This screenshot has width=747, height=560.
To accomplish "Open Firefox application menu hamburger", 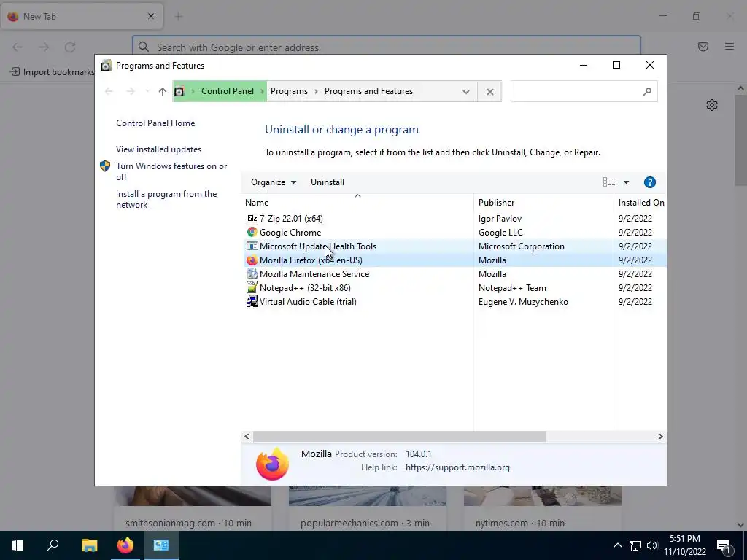I will (x=729, y=47).
